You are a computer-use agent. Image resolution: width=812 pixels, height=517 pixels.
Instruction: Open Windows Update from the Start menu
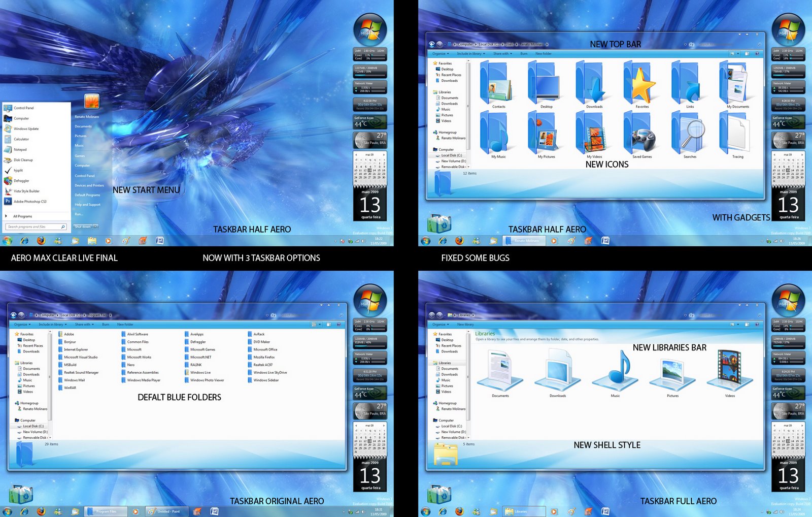[x=21, y=129]
